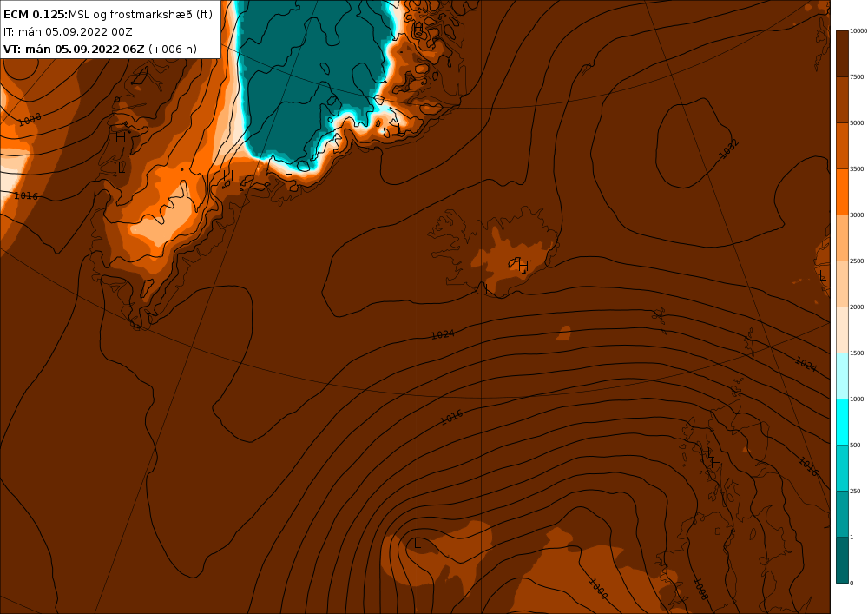Pick the 1000–1500 pale cyan colorbar segment
The width and height of the screenshot is (868, 614).
tap(842, 375)
